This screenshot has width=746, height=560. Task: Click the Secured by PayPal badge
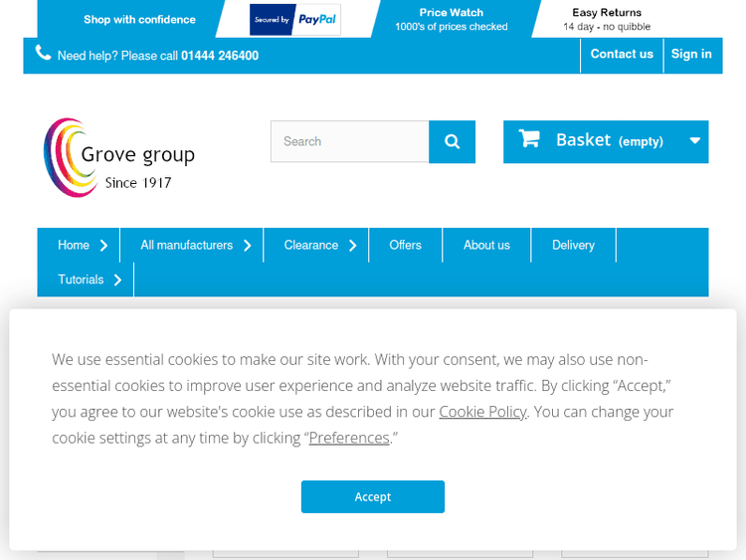coord(294,20)
